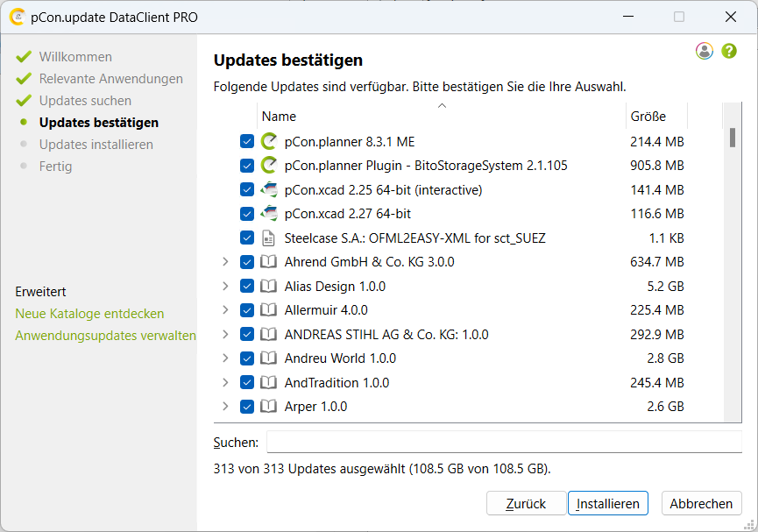Screen dimensions: 758x532
Task: Uncheck Andreu World 1.0.0 checkbox
Action: (x=247, y=358)
